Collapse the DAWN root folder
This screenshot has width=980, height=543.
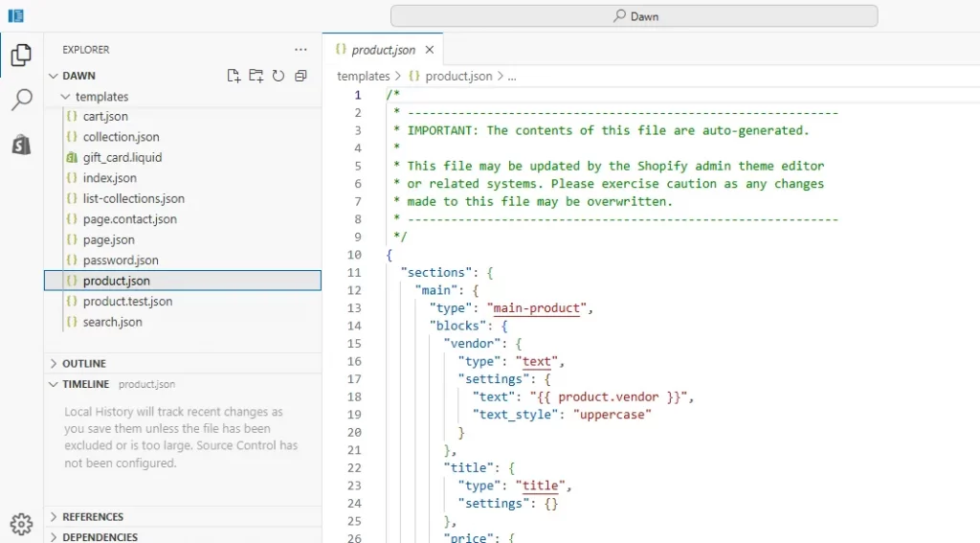tap(78, 76)
